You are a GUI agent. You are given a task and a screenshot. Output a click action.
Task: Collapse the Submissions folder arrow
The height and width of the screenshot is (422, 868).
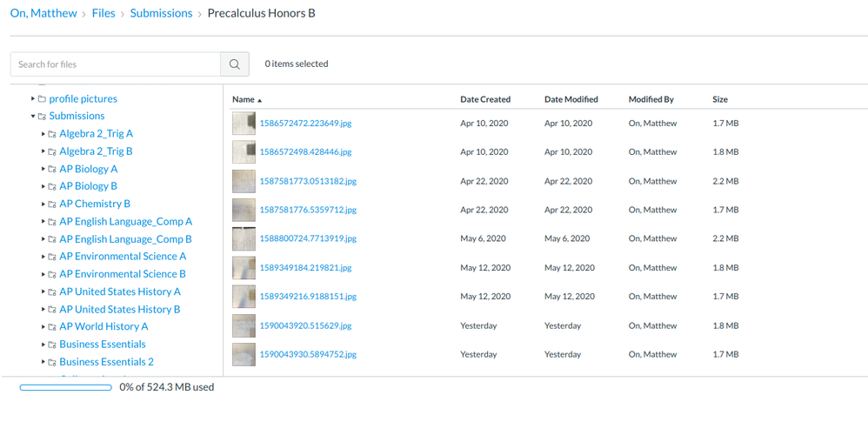[x=33, y=117]
